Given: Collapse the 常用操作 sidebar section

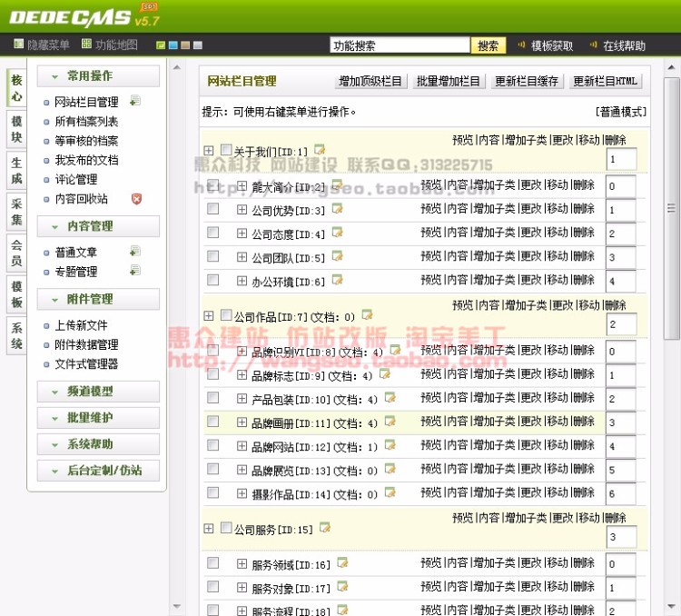Looking at the screenshot, I should 98,76.
